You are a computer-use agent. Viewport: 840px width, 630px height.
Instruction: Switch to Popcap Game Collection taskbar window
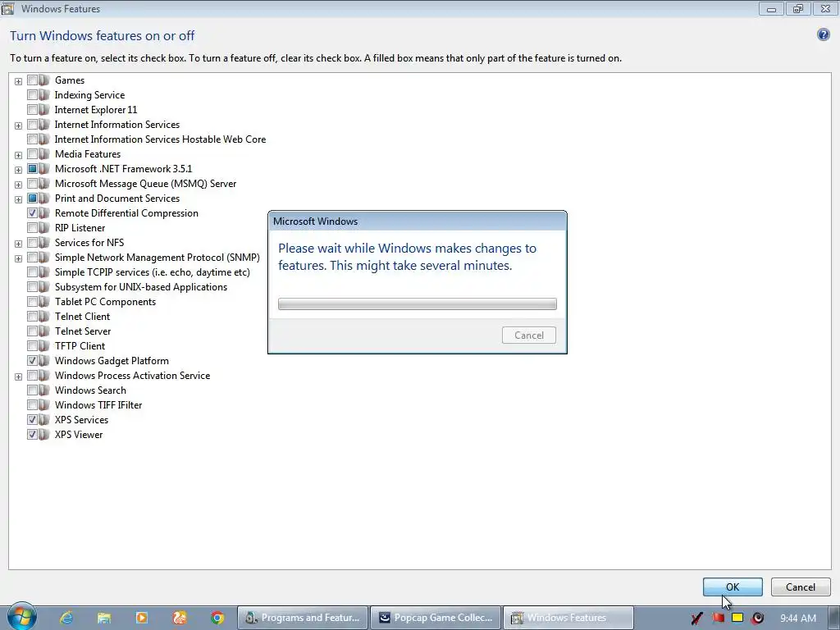[x=436, y=618]
